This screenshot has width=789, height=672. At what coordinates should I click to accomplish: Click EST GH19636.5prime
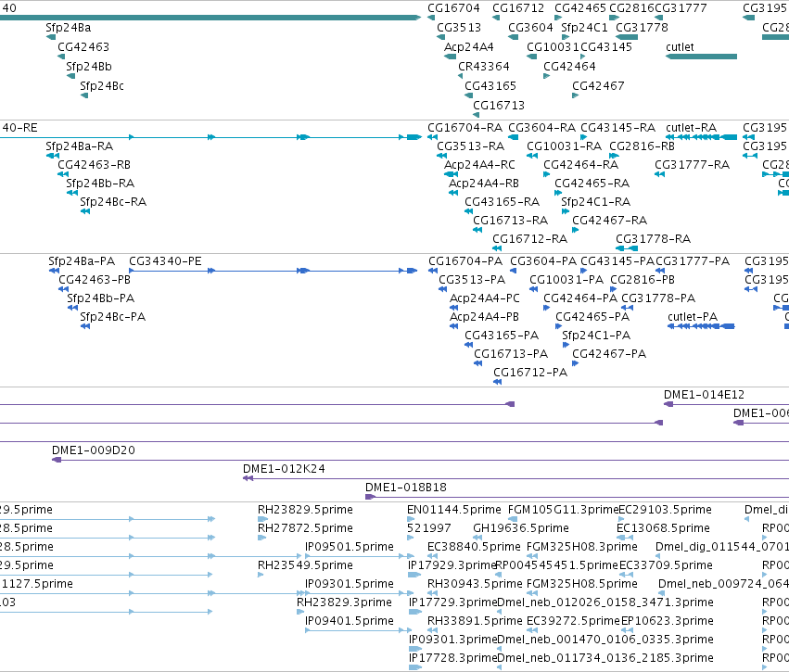pos(521,528)
